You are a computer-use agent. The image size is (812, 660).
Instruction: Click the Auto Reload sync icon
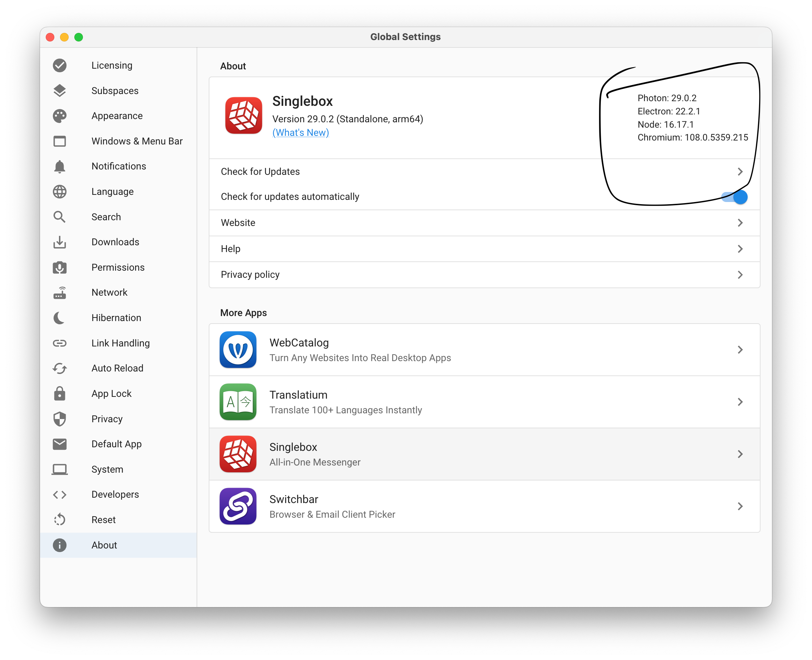click(60, 368)
